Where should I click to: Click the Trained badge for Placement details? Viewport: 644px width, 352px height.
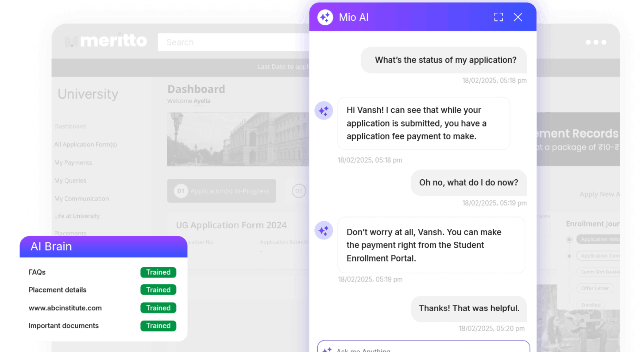point(158,290)
